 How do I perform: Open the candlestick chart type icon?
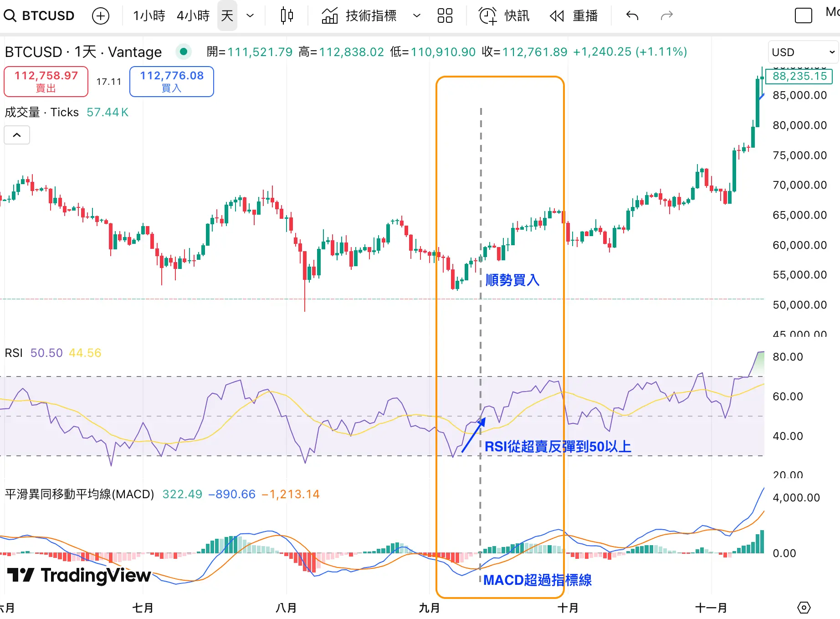[x=287, y=16]
